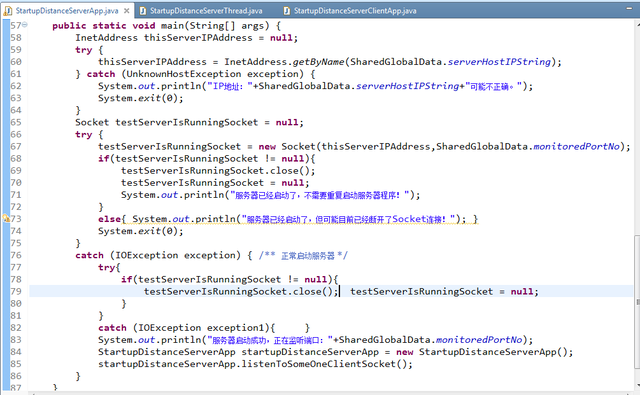Click line number 79 in the gutter
640x395 pixels.
coord(16,291)
